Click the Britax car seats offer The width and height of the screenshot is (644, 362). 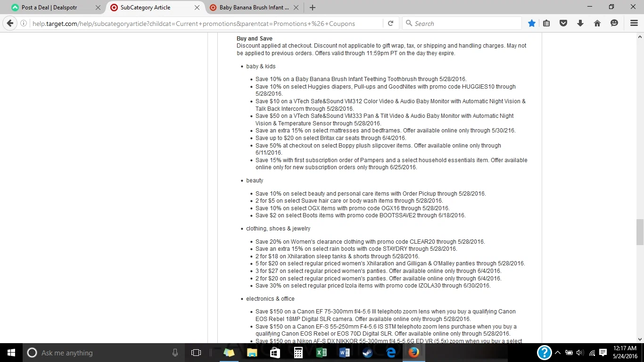(x=330, y=138)
